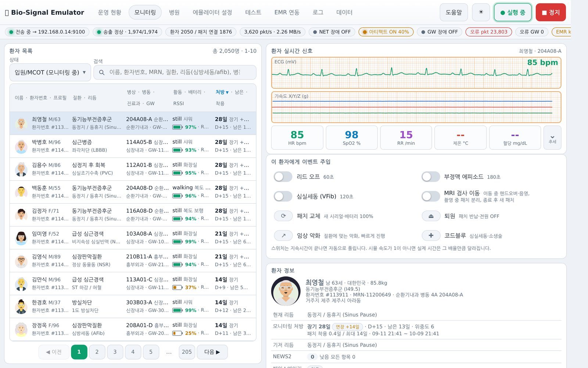Click the battery icon in 김만식's row
The width and height of the screenshot is (588, 368).
click(x=177, y=287)
